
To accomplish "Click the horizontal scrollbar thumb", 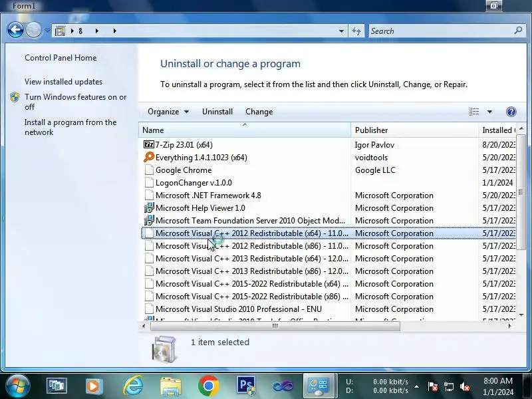I will pyautogui.click(x=275, y=326).
